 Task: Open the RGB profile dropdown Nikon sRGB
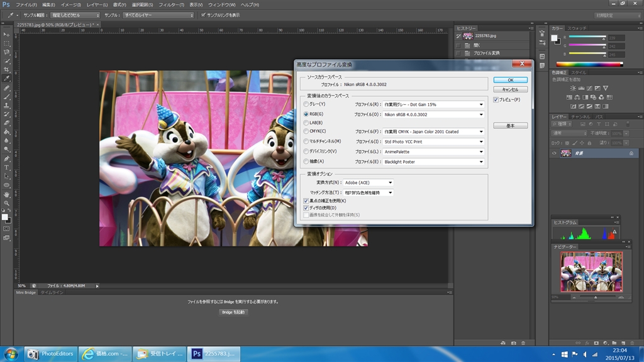pyautogui.click(x=433, y=114)
